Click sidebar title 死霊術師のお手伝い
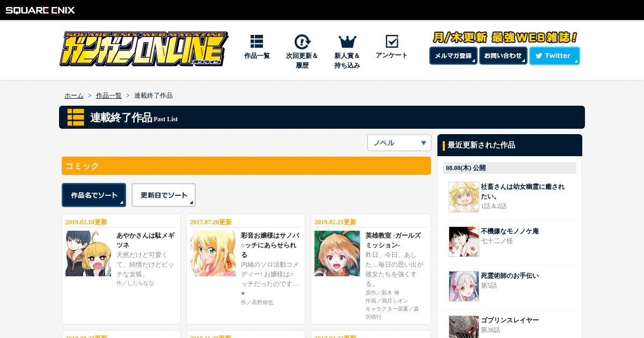The width and height of the screenshot is (644, 338). tap(510, 276)
